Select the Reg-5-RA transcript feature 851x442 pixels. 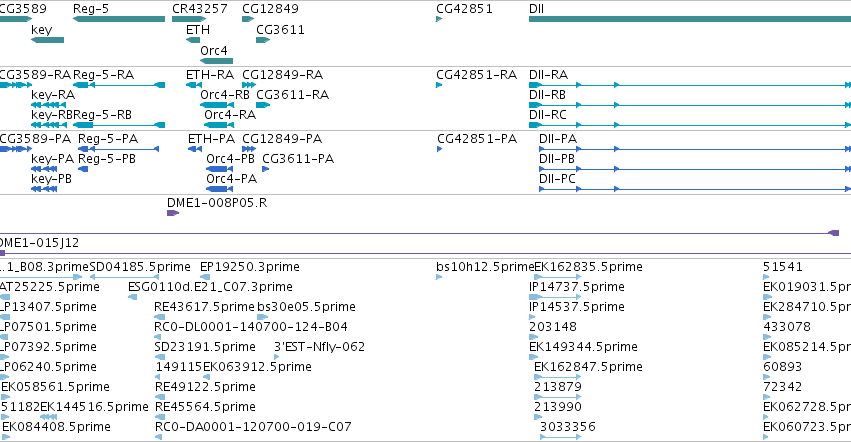(x=119, y=85)
